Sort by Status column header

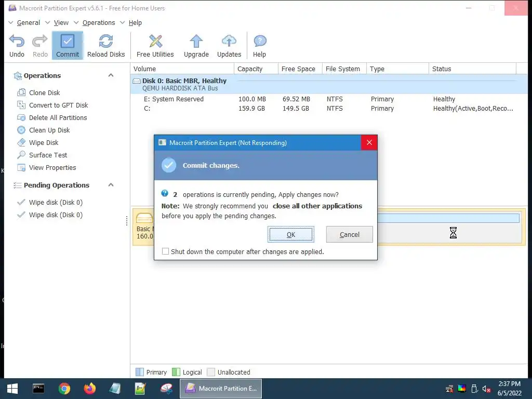(x=473, y=69)
